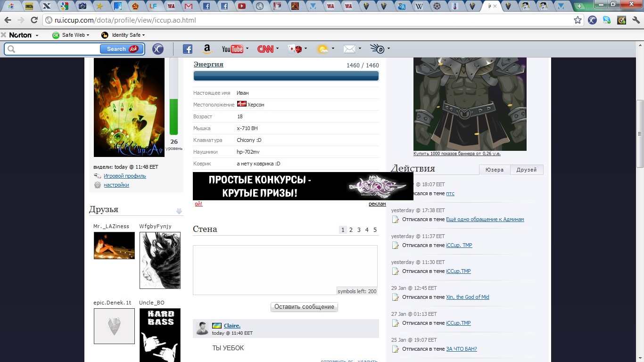This screenshot has height=362, width=644.
Task: Open the YouTube toolbar shortcut
Action: [x=232, y=49]
